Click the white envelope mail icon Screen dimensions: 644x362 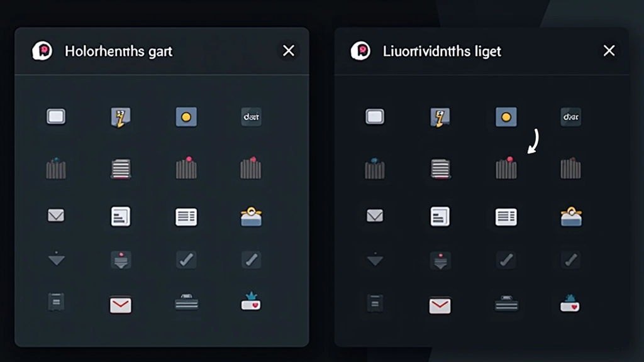click(56, 216)
